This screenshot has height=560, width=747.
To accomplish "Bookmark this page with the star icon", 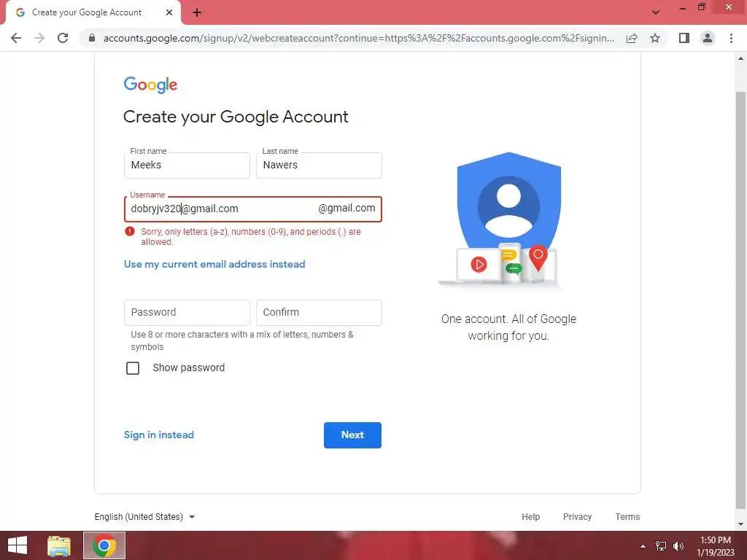I will tap(655, 38).
